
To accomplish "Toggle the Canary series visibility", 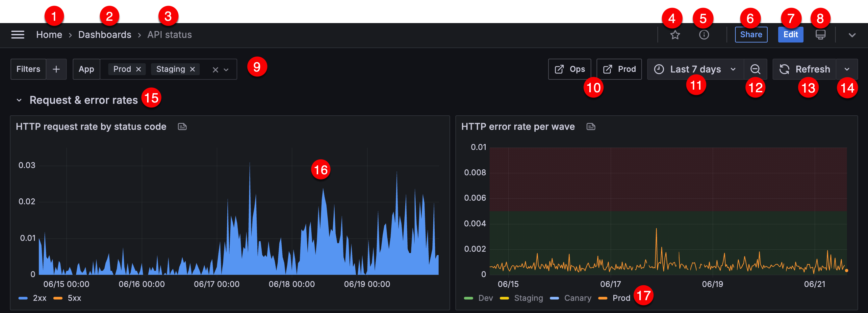I will (577, 298).
